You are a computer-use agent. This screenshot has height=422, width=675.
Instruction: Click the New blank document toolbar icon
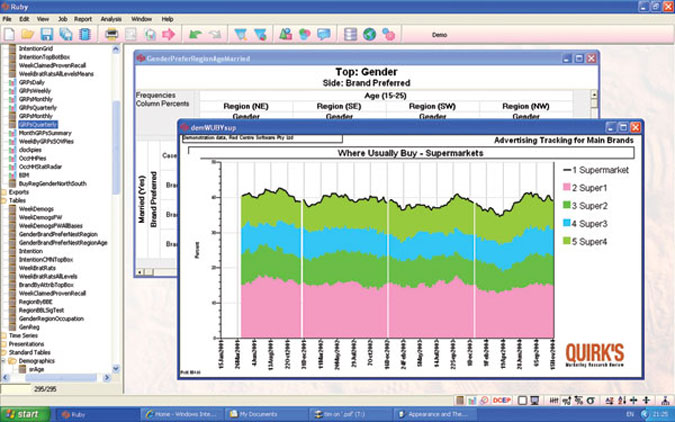click(x=9, y=34)
